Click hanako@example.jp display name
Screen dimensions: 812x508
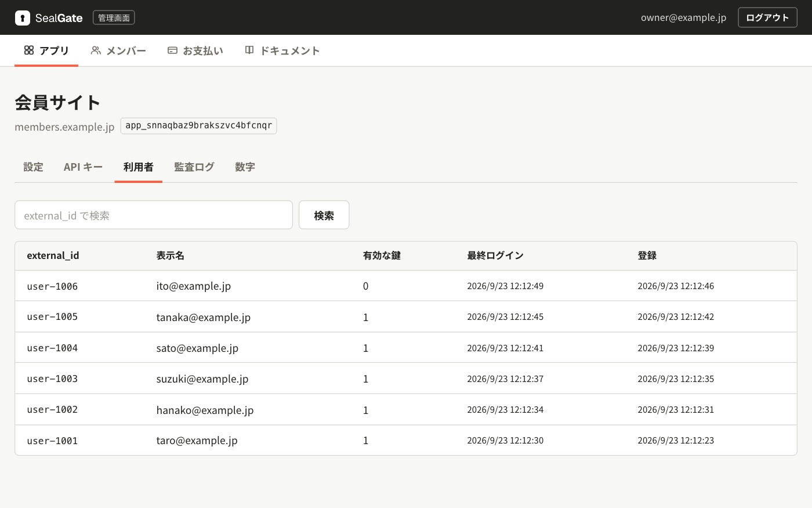[x=205, y=410]
